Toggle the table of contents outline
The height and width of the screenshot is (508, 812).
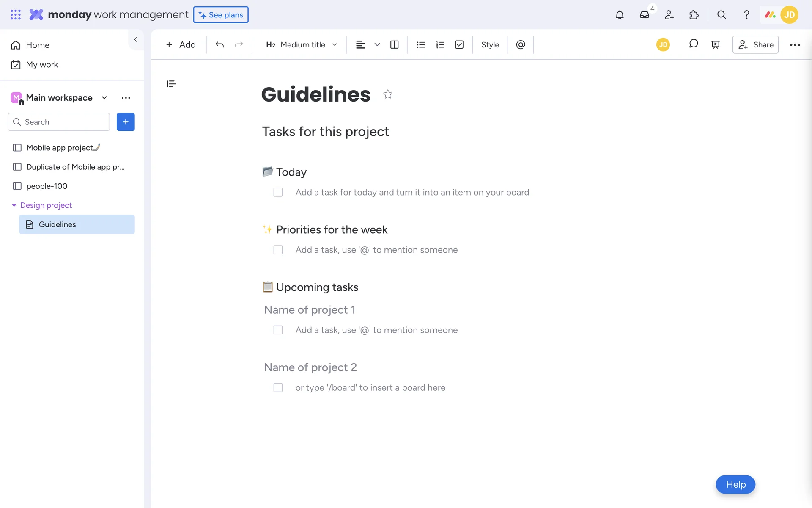pos(171,84)
